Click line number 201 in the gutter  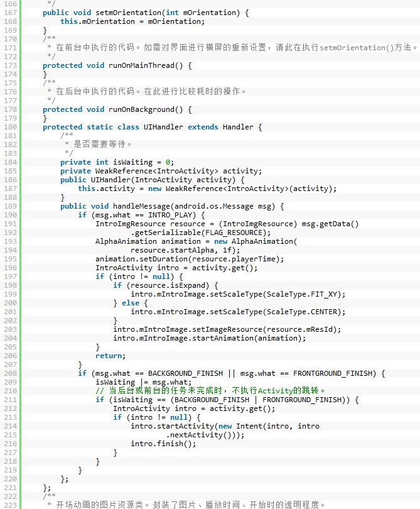point(10,312)
